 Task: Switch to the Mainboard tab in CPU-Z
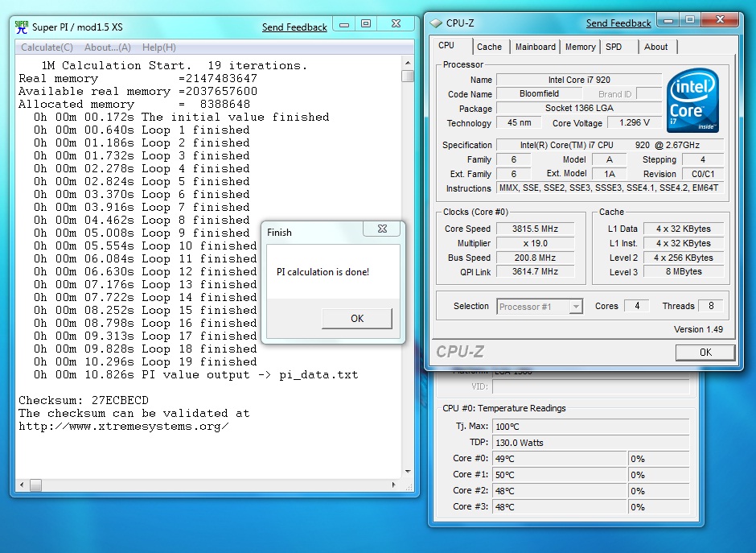(535, 47)
